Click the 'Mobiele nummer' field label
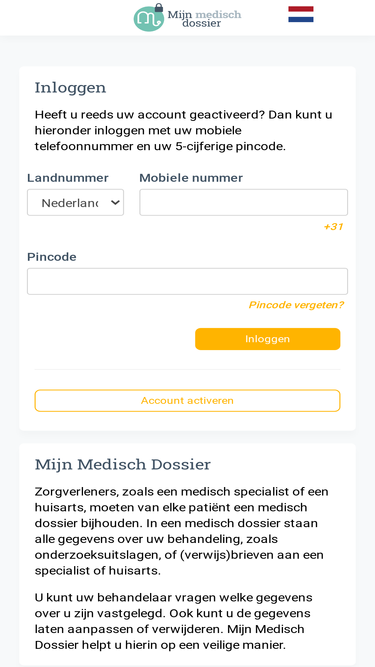 click(191, 178)
